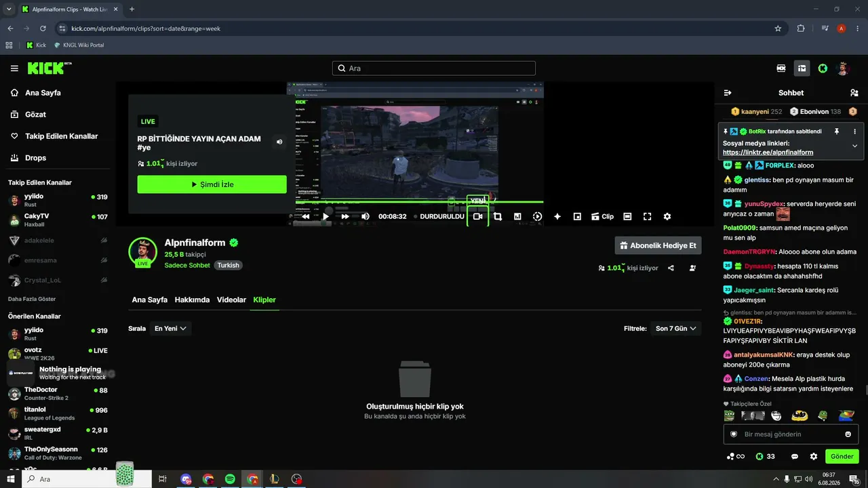
Task: Open the Son 7 Gün filter dropdown
Action: [675, 329]
